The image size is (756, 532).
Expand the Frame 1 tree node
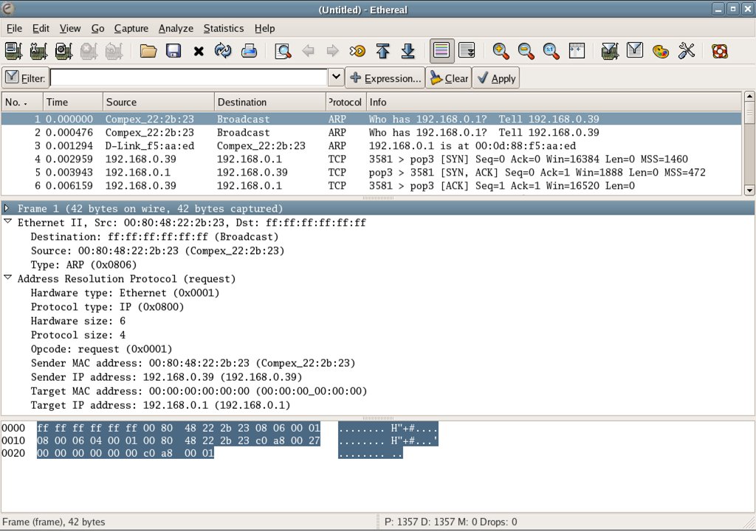point(7,209)
